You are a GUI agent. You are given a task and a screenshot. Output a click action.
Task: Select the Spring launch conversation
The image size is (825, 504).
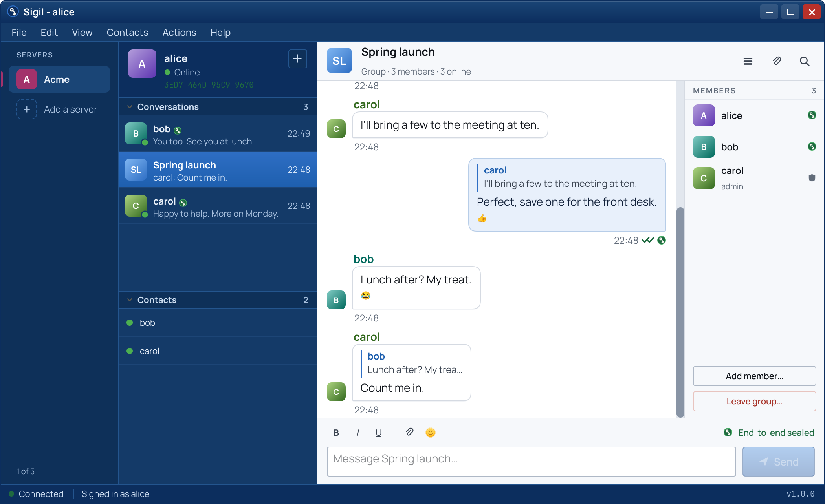pyautogui.click(x=217, y=170)
